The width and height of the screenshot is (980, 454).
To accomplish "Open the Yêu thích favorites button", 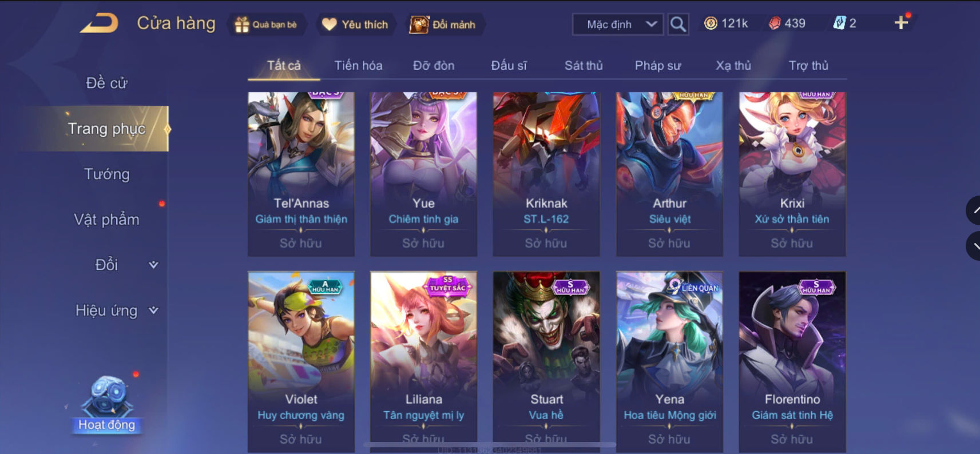I will [x=355, y=25].
